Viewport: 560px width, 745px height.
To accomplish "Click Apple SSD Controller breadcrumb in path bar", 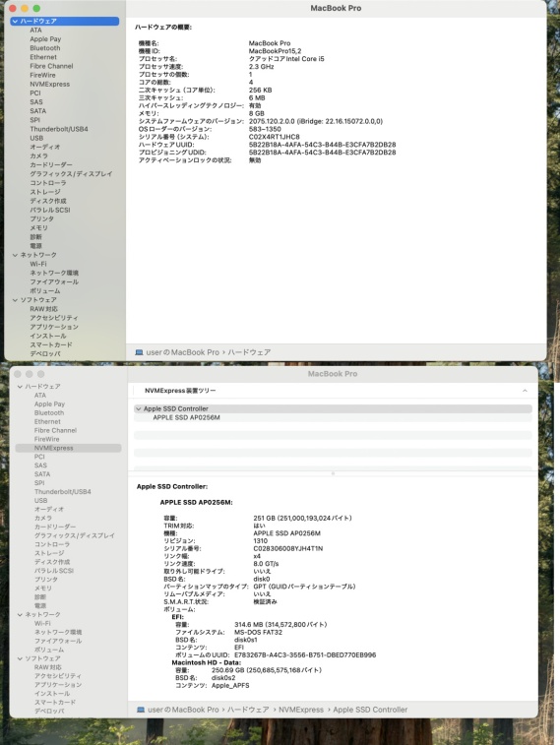I will [x=370, y=710].
